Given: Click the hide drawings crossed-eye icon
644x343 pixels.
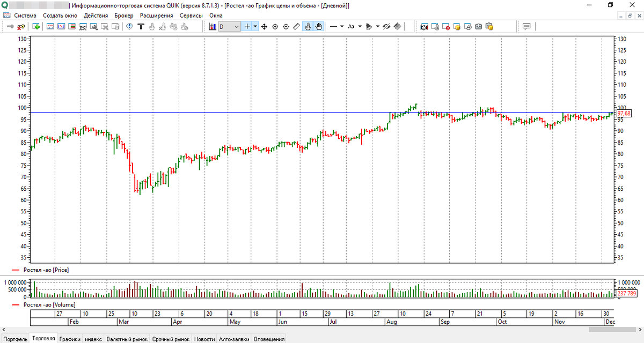Looking at the screenshot, I should click(x=386, y=26).
